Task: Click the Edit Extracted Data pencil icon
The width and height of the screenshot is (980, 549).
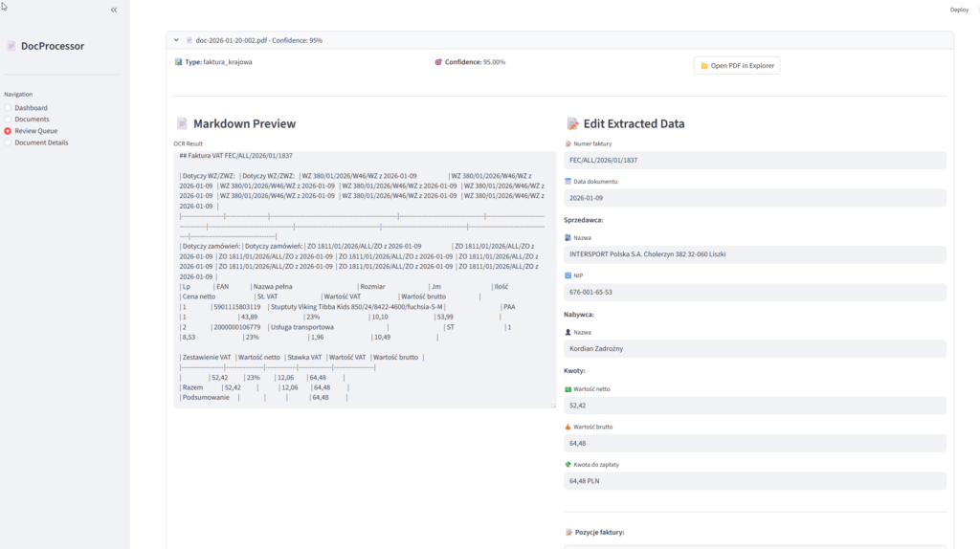Action: click(x=572, y=123)
